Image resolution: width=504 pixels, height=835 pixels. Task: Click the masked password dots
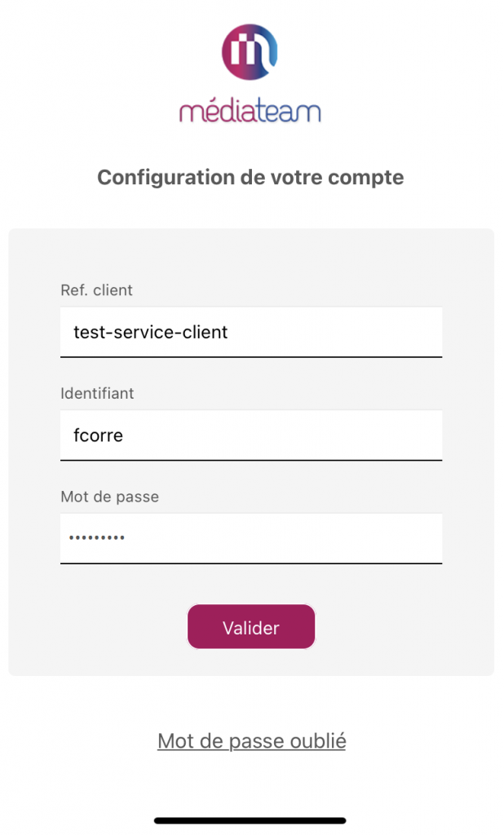click(x=96, y=537)
